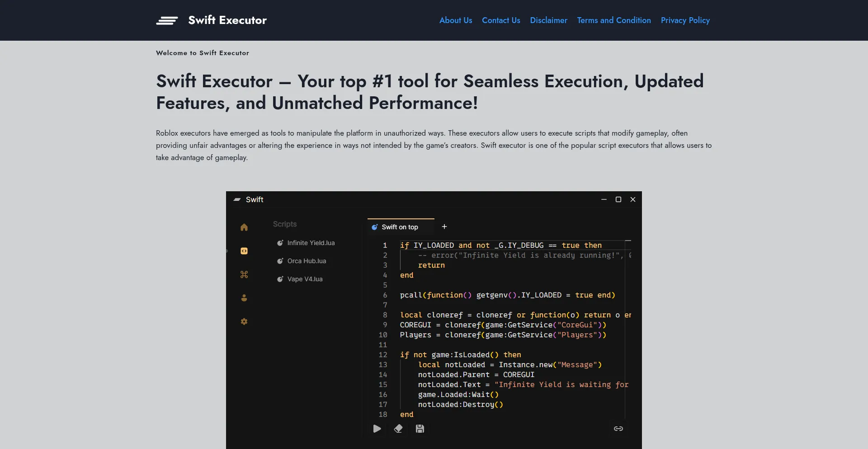Clear the editor with the Eraser icon
This screenshot has width=868, height=449.
[x=398, y=429]
